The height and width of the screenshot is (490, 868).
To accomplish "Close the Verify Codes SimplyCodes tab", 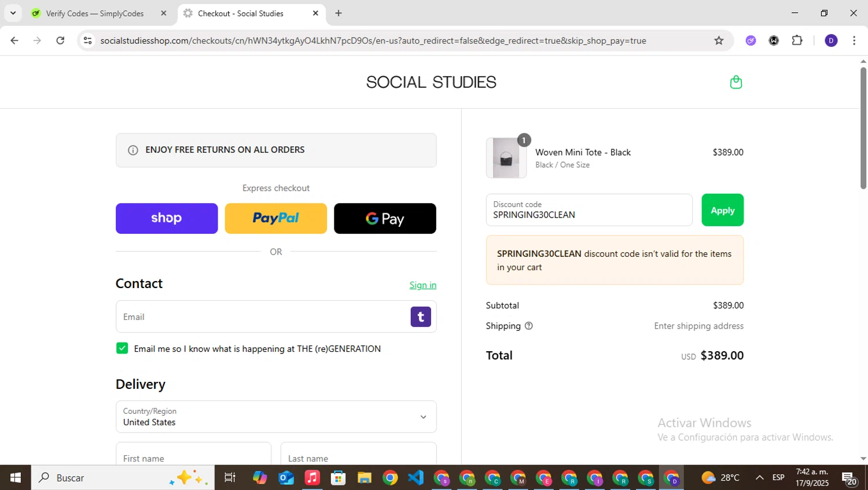I will [x=163, y=13].
